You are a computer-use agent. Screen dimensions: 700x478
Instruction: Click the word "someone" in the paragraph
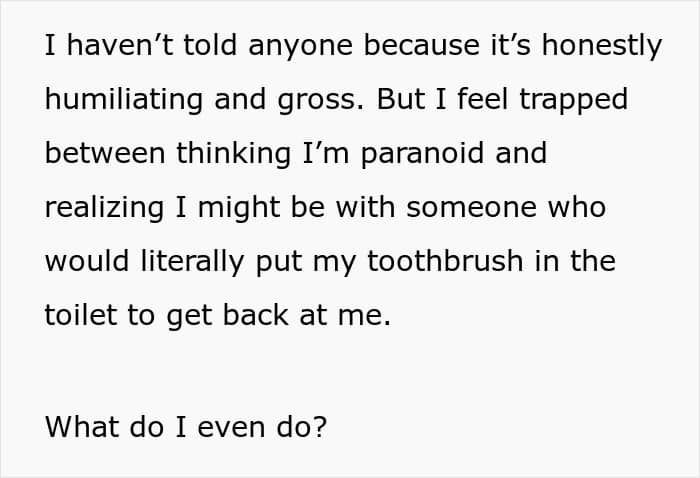coord(471,208)
